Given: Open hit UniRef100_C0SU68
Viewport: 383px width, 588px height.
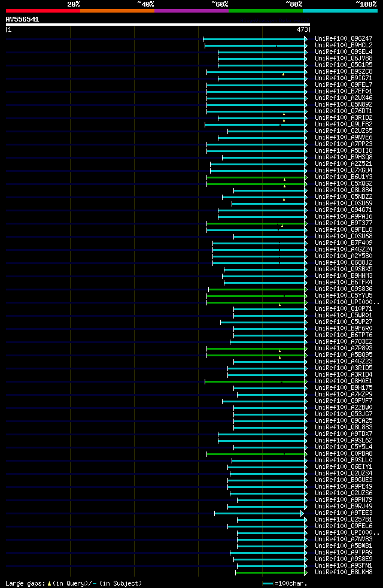Looking at the screenshot, I should tap(344, 237).
